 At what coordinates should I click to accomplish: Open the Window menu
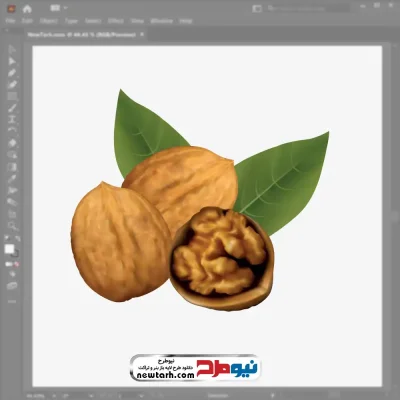162,21
